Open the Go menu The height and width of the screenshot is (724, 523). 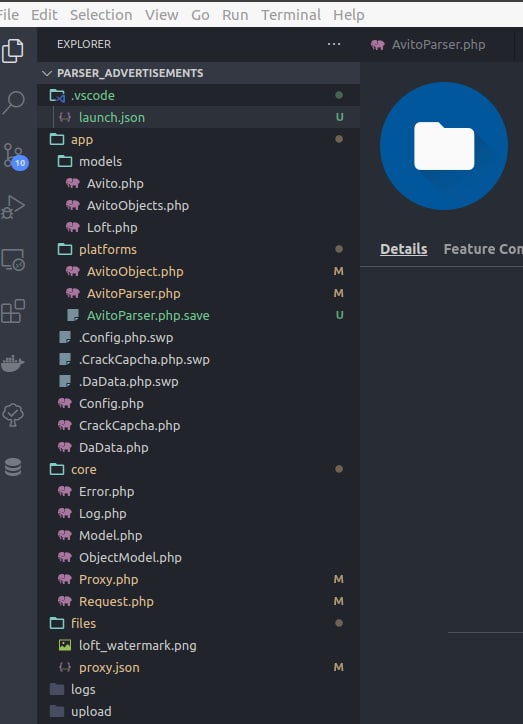click(200, 15)
